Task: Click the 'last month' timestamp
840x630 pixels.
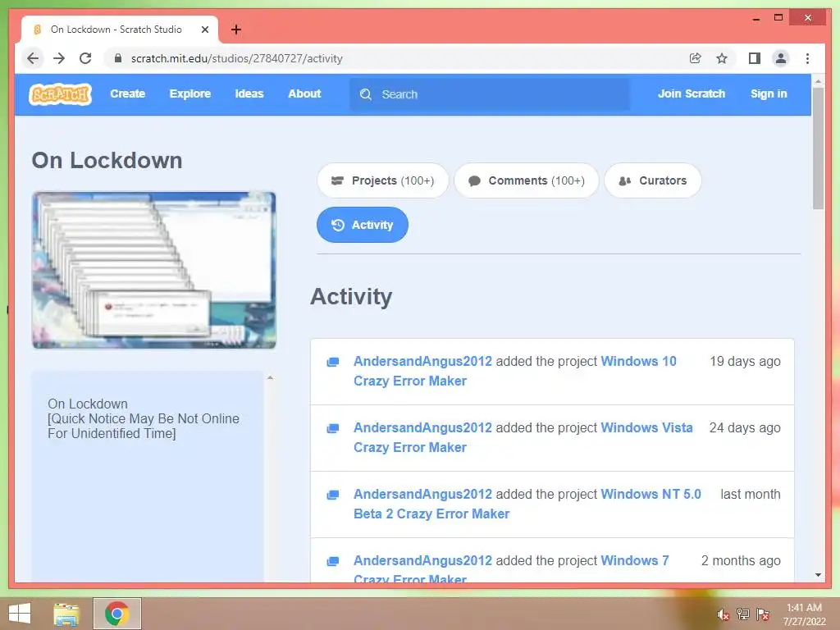Action: (x=750, y=495)
